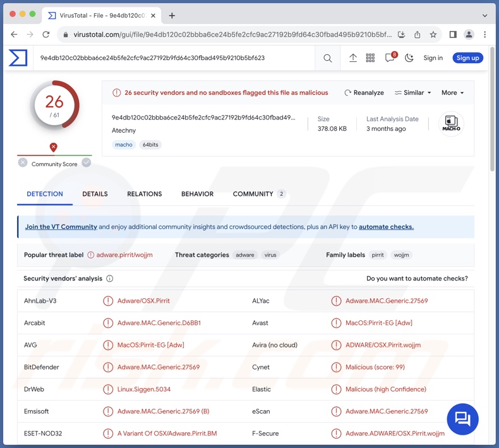Click Reanalyze button

coord(364,93)
